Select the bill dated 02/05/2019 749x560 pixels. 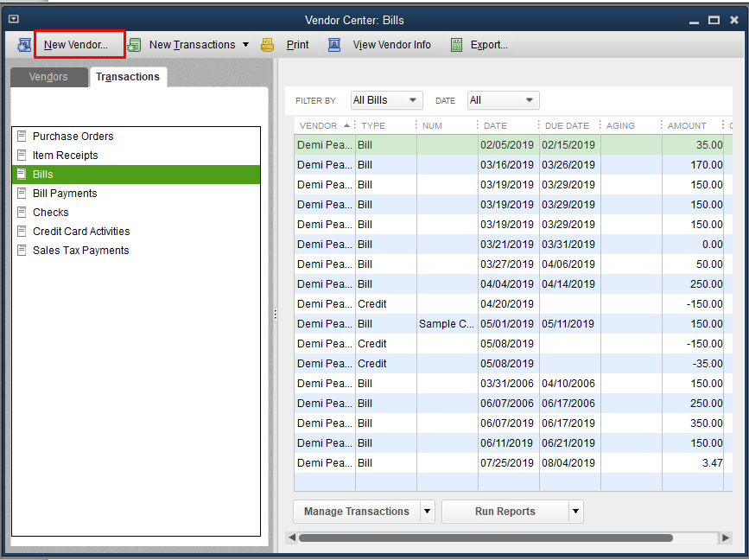click(513, 145)
